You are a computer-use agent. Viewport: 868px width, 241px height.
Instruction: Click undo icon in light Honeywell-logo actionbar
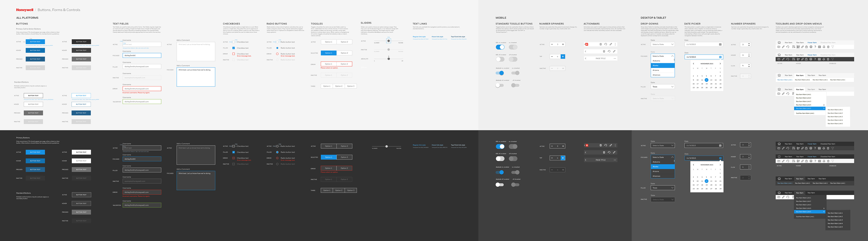coord(606,44)
